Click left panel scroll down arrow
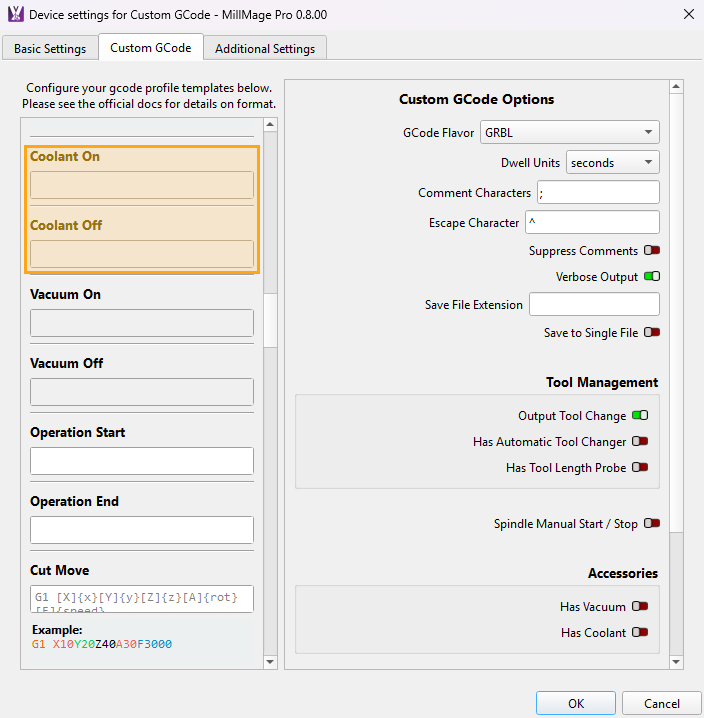704x718 pixels. point(270,661)
